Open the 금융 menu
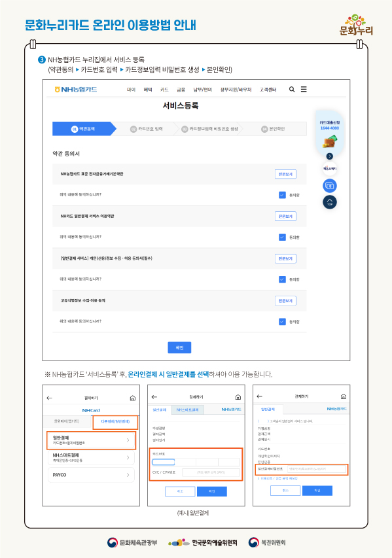392x558 pixels. pyautogui.click(x=181, y=90)
